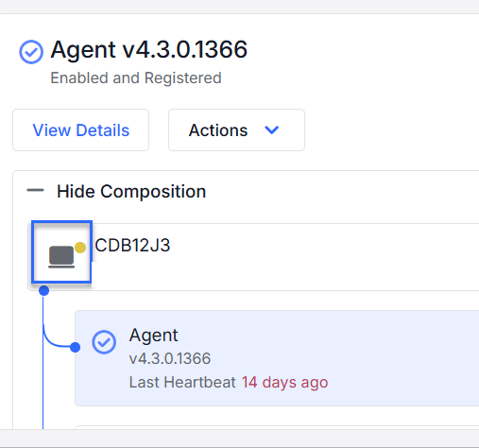Click the v4.3.0.1366 version text in the card

170,358
